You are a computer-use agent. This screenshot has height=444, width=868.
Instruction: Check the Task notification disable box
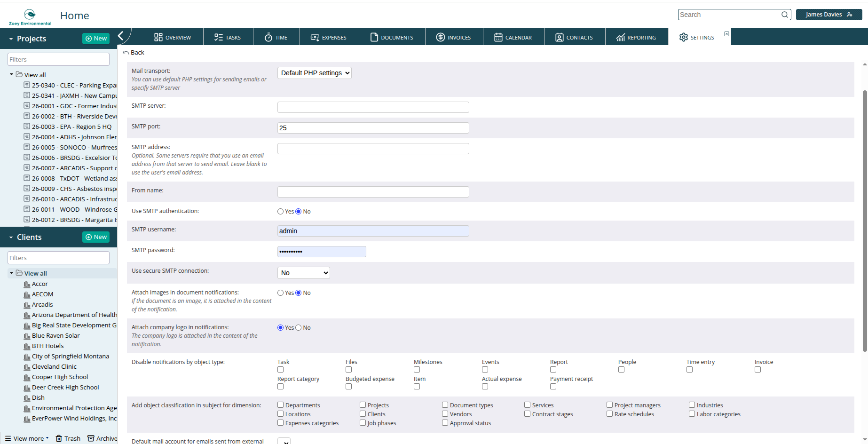281,370
